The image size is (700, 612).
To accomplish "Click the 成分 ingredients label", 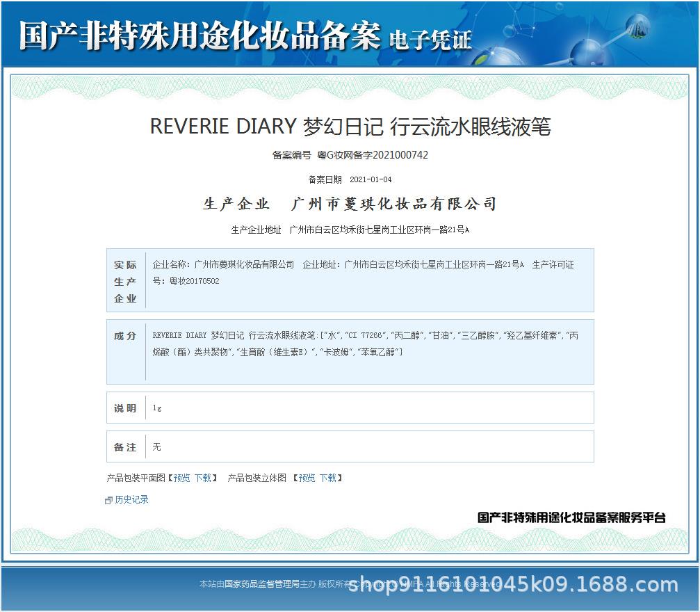I will 125,336.
